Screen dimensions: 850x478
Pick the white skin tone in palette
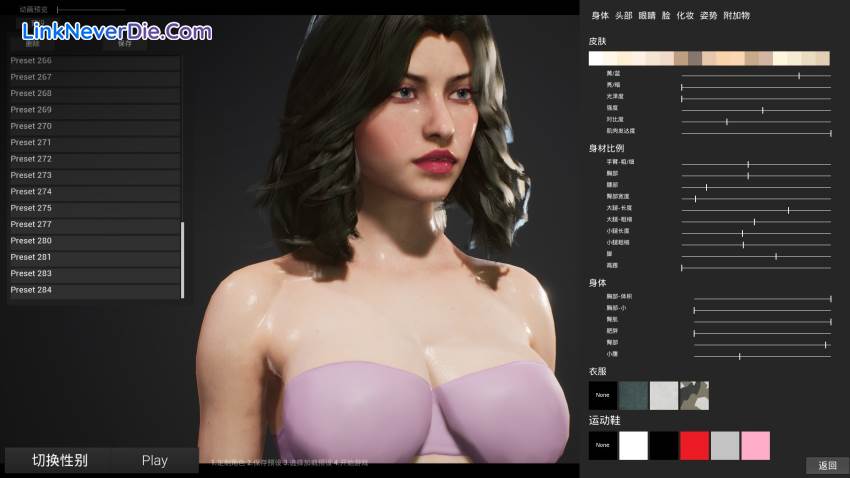(596, 58)
